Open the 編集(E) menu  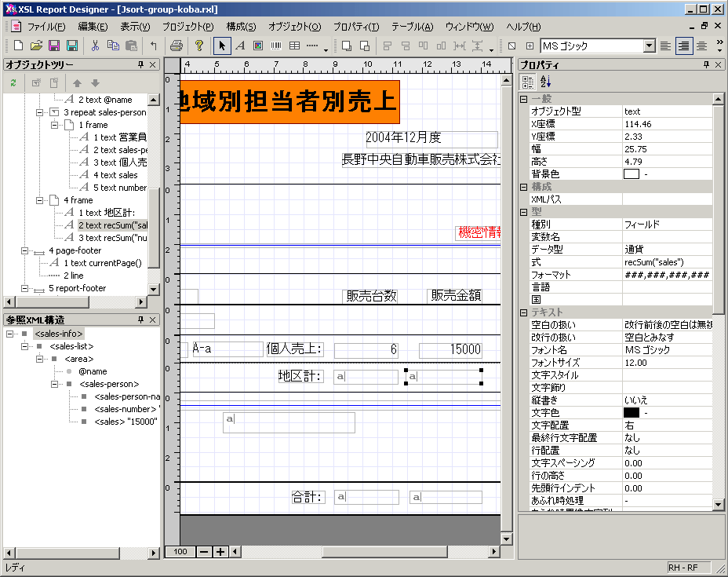pyautogui.click(x=93, y=27)
